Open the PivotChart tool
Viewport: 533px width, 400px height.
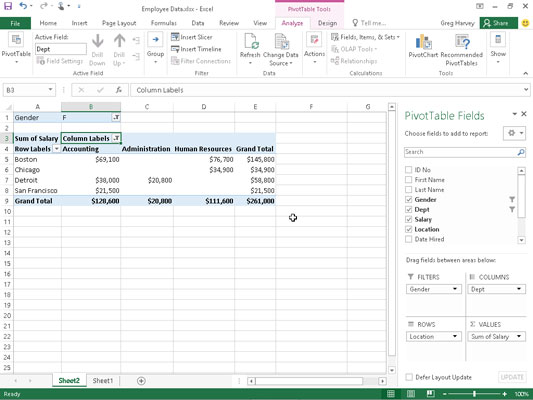pos(423,42)
